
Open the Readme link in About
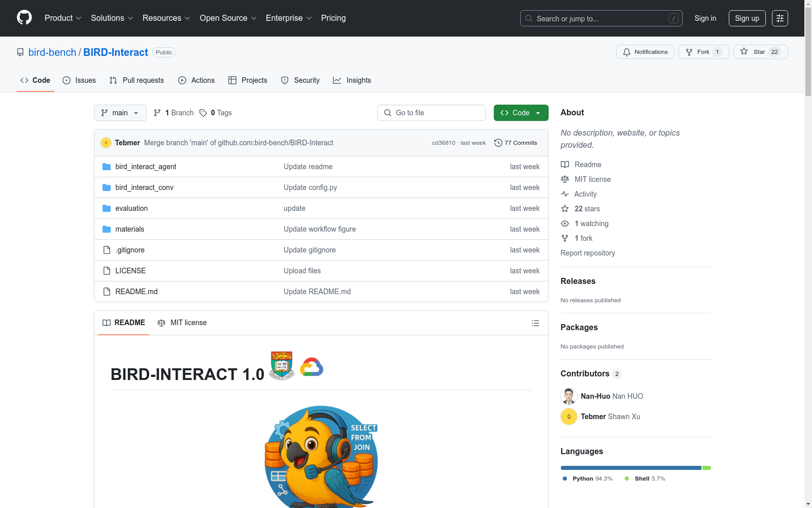pos(581,165)
